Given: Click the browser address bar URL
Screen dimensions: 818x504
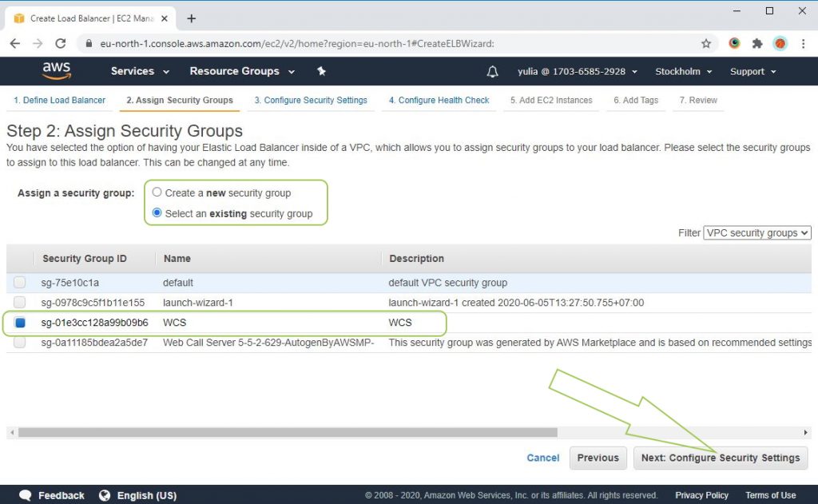Looking at the screenshot, I should pos(297,44).
